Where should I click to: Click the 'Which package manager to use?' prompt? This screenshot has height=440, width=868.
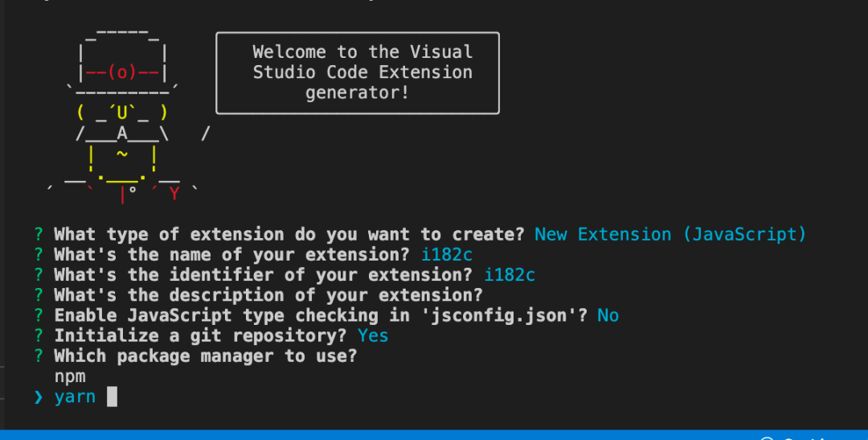click(x=206, y=356)
